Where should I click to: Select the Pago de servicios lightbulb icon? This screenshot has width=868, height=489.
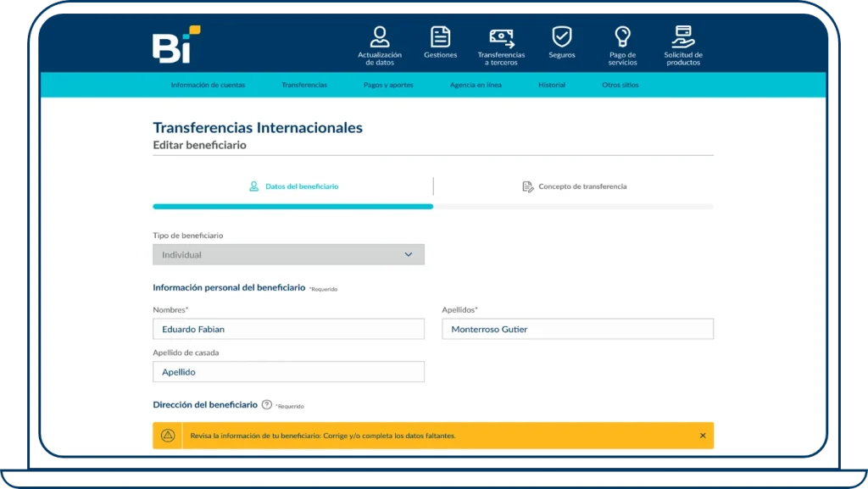coord(623,36)
